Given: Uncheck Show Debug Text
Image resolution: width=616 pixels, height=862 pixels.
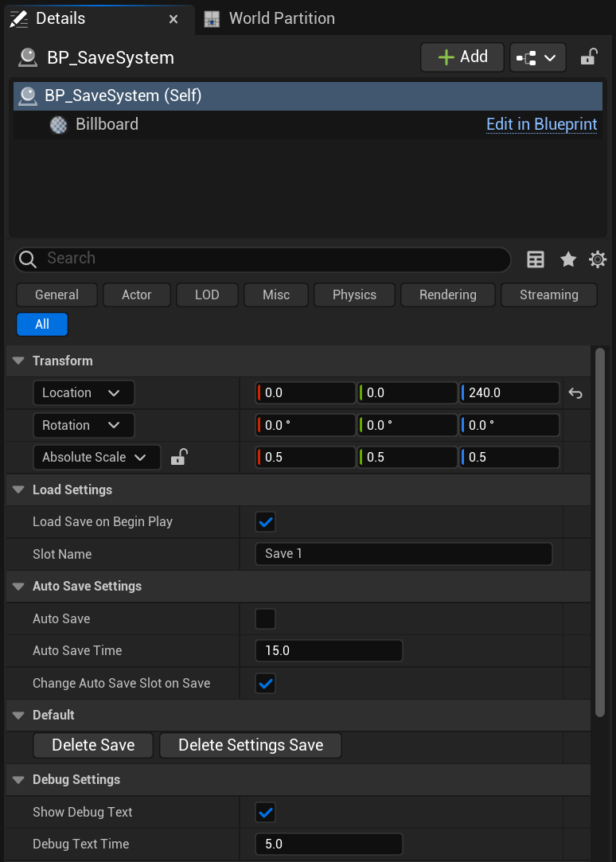Looking at the screenshot, I should 265,812.
